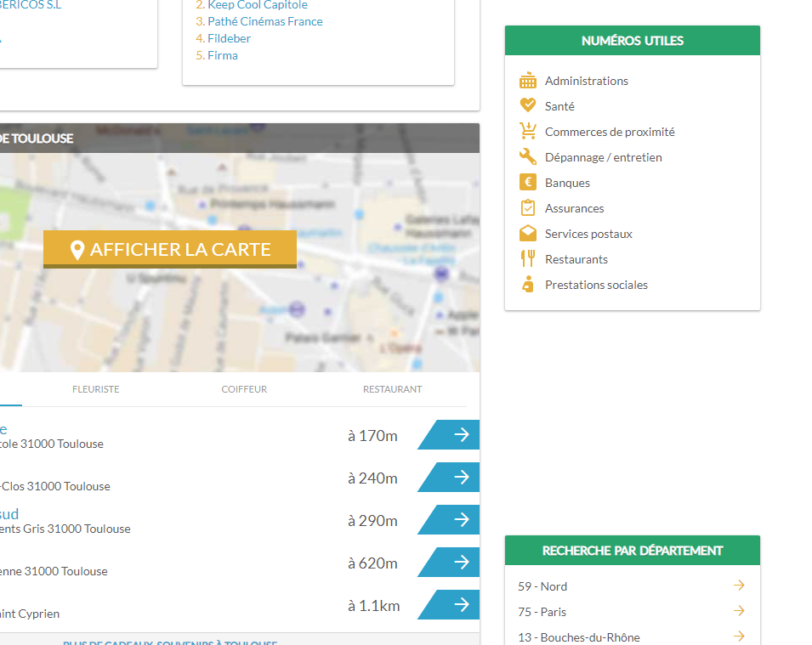Viewport: 812px width, 645px height.
Task: Click the Banques euro icon
Action: (x=528, y=182)
